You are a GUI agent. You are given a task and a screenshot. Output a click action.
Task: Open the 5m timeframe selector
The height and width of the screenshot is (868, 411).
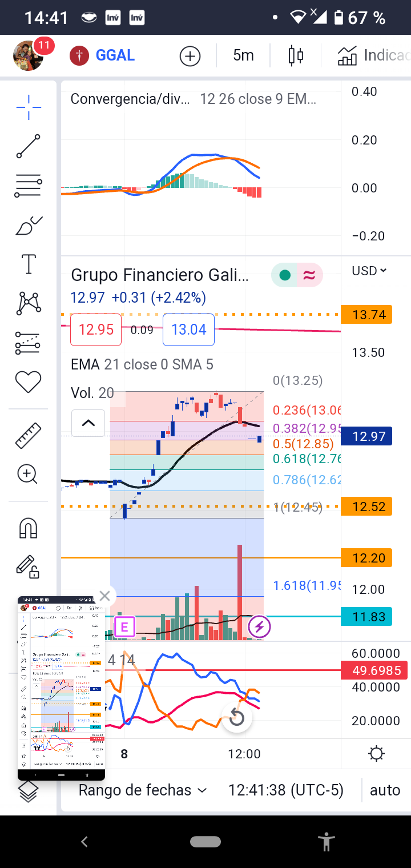click(243, 55)
